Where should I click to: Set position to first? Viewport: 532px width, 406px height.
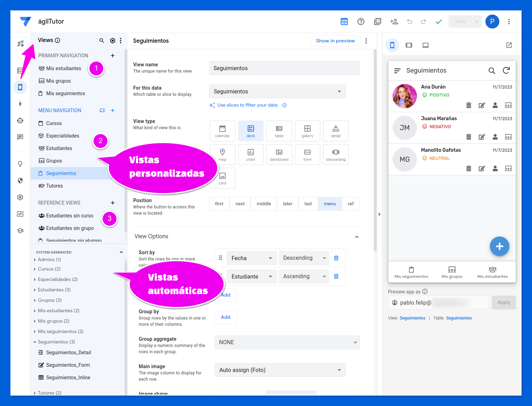coord(219,204)
